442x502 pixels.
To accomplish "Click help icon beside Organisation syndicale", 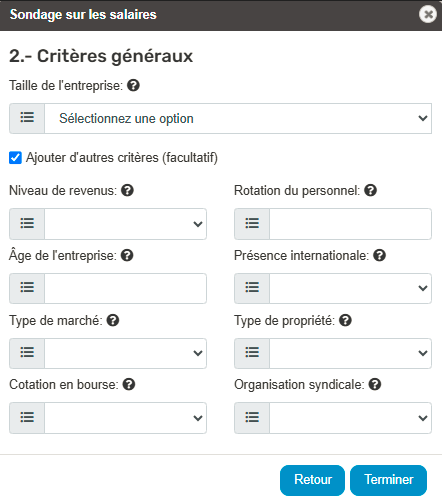I will (x=375, y=384).
